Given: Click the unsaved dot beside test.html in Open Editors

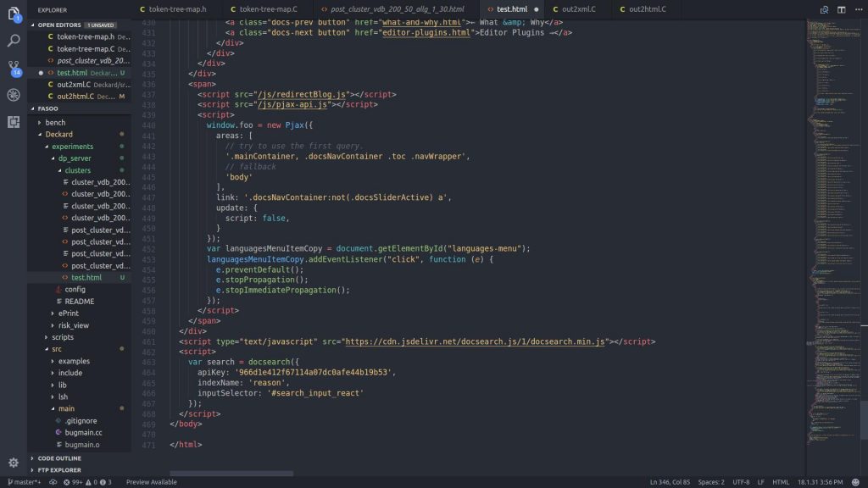Looking at the screenshot, I should 41,73.
